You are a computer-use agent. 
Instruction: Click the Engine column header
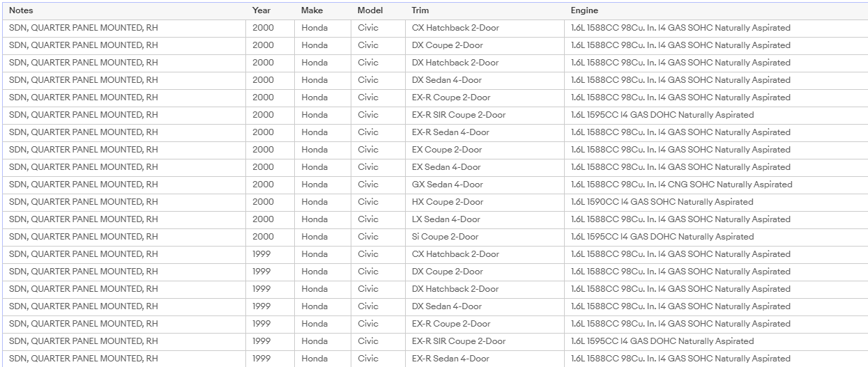(584, 10)
